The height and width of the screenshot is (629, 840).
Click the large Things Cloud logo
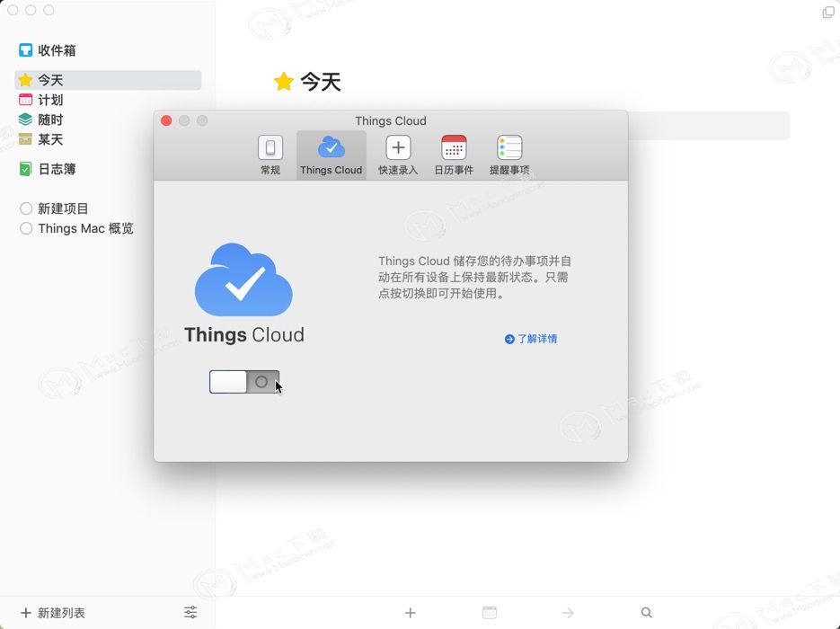tap(243, 279)
